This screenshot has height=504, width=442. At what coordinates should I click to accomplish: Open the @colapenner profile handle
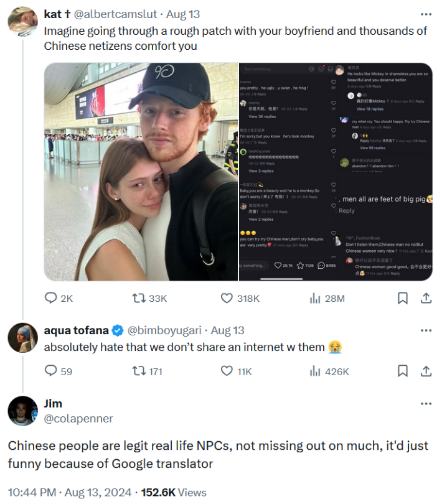78,419
